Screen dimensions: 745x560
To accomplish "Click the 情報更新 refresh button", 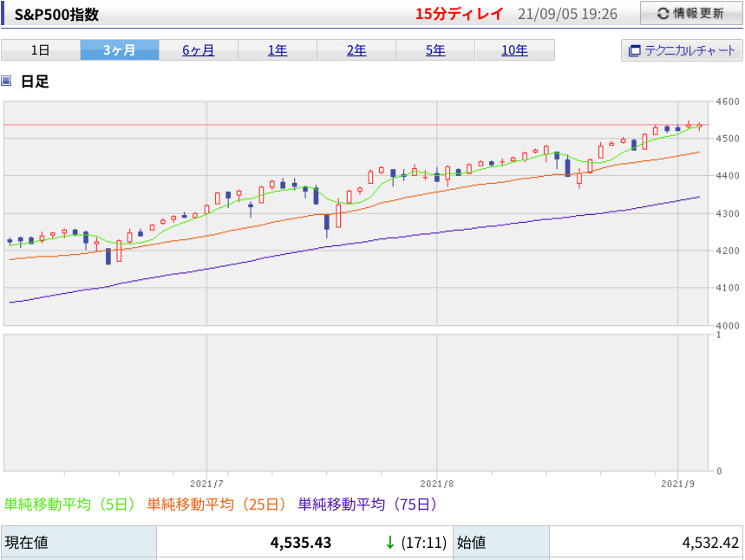I will tap(691, 13).
